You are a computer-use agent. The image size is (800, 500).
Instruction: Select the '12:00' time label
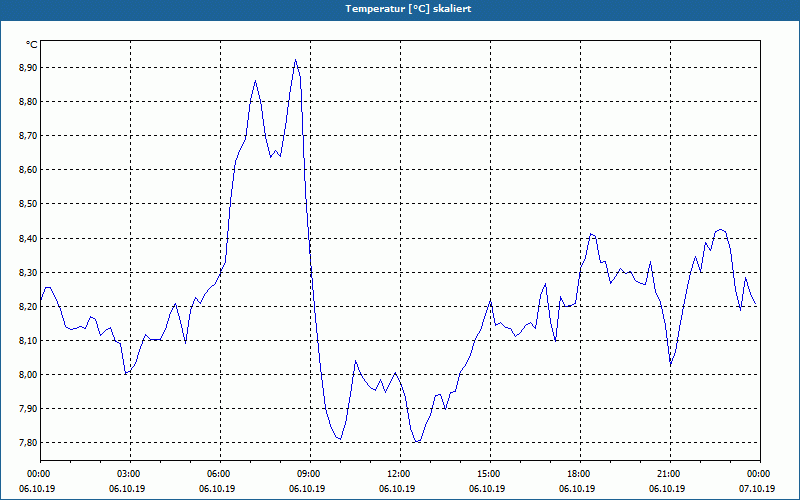click(400, 474)
